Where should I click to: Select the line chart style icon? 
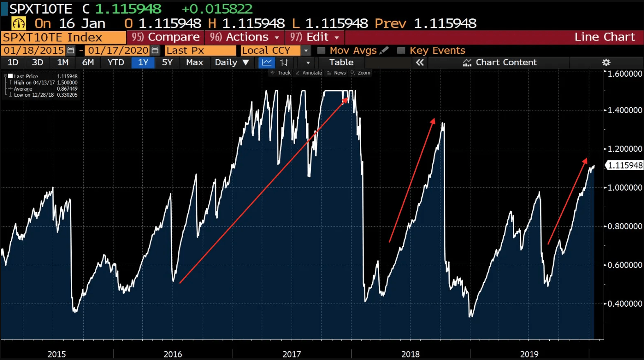pos(267,62)
